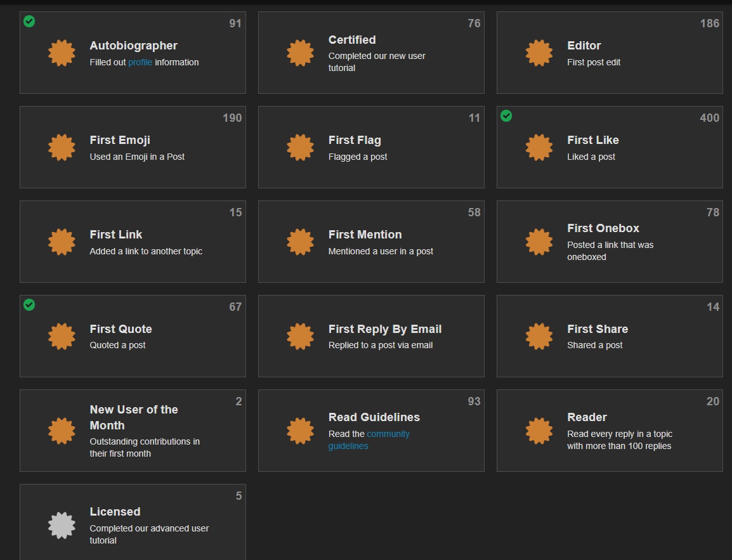Click the First Reply By Email badge icon
732x560 pixels.
point(300,337)
